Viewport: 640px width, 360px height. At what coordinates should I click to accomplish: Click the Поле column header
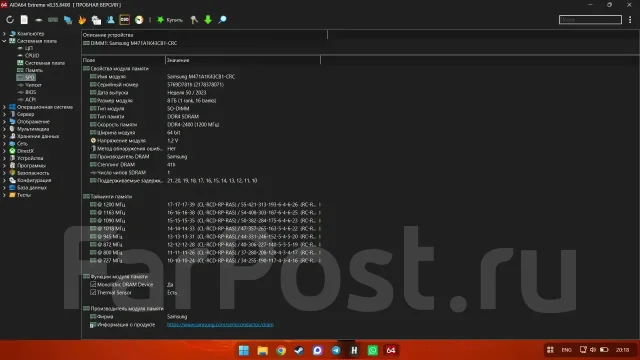pyautogui.click(x=123, y=60)
